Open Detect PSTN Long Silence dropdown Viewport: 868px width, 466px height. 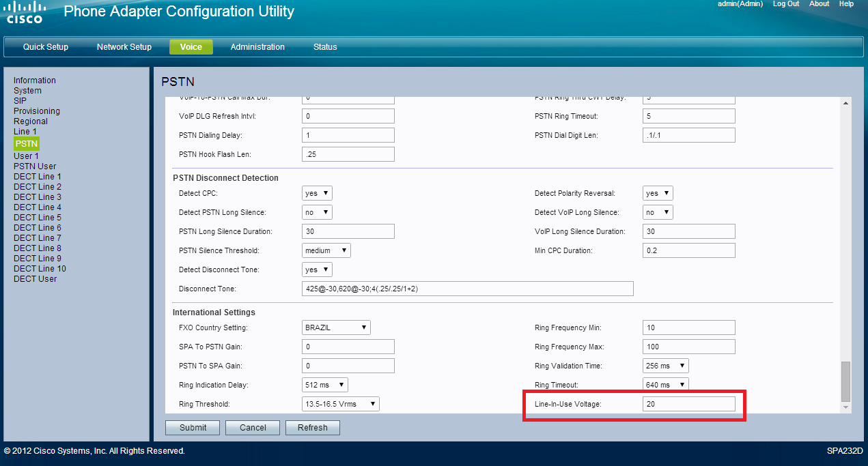(x=317, y=213)
